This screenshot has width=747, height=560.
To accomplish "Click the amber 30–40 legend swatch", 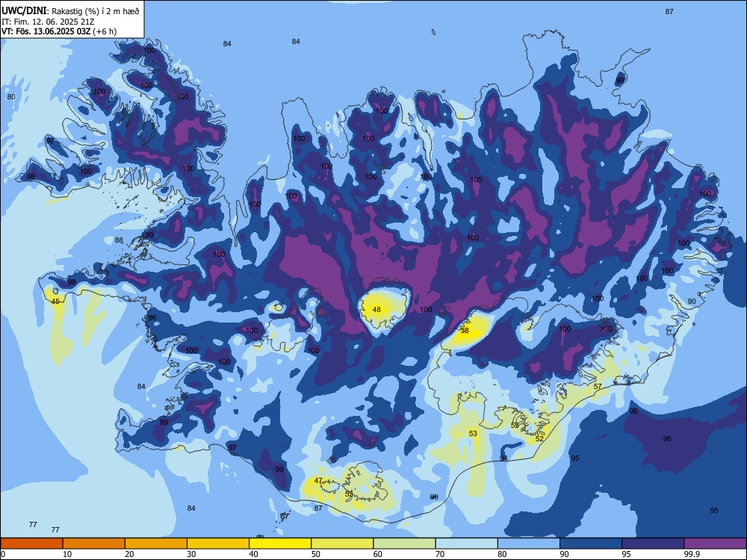I will (x=218, y=544).
